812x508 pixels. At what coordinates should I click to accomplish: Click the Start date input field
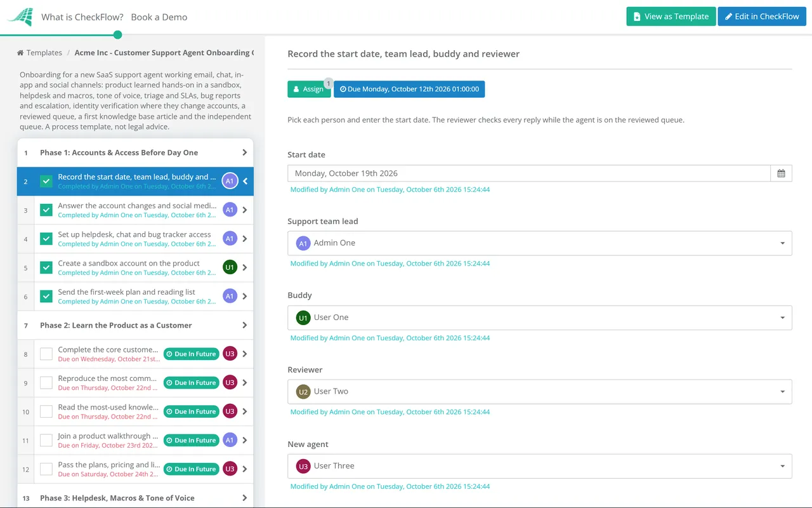(529, 173)
